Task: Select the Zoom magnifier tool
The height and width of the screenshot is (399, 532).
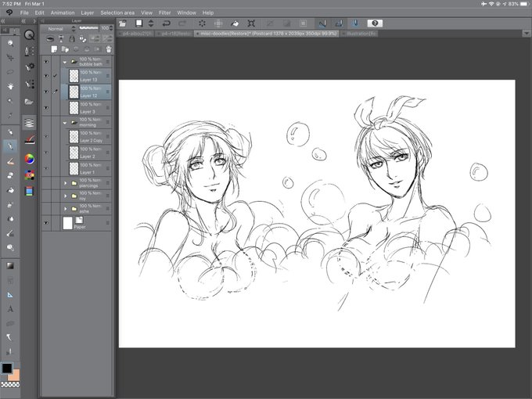Action: (10, 43)
